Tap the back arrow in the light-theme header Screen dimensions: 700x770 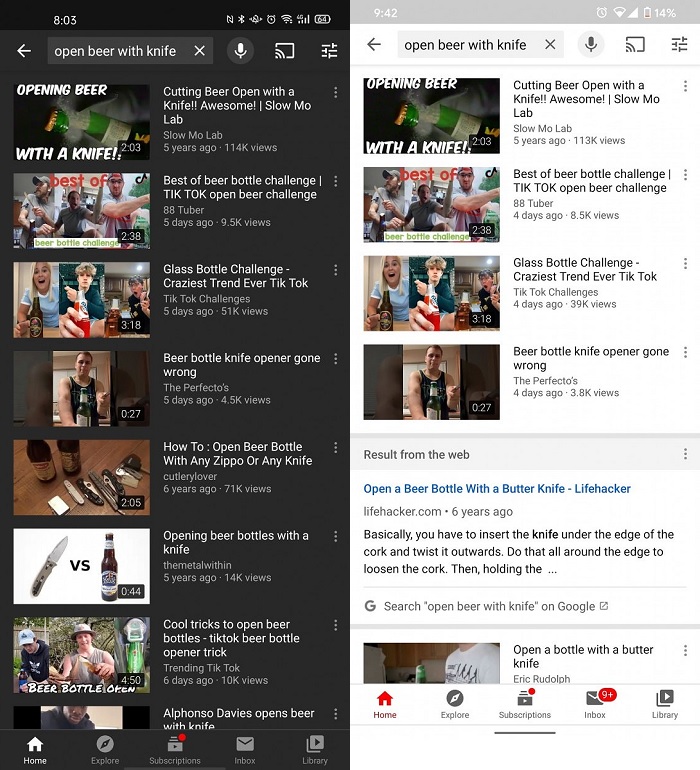374,45
